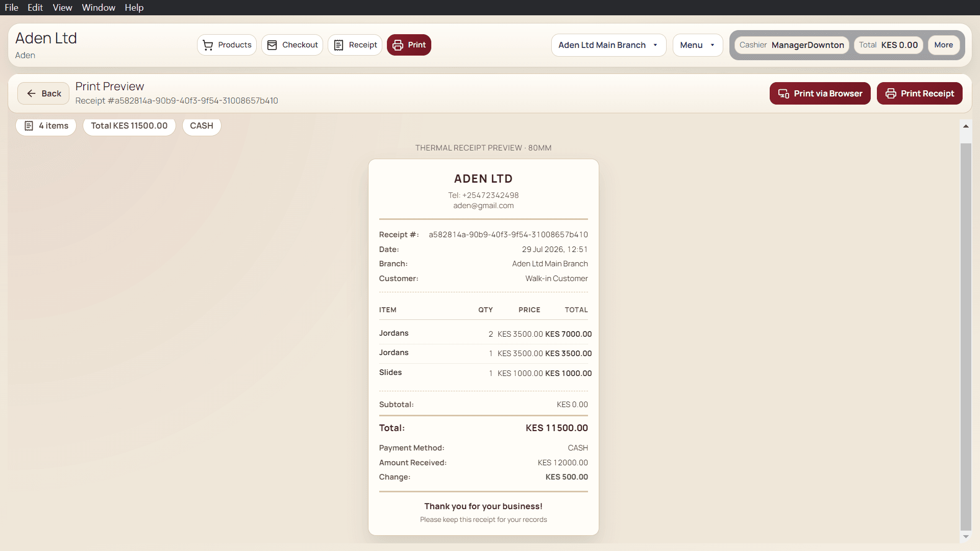
Task: Click the branch dropdown arrow
Action: (655, 45)
